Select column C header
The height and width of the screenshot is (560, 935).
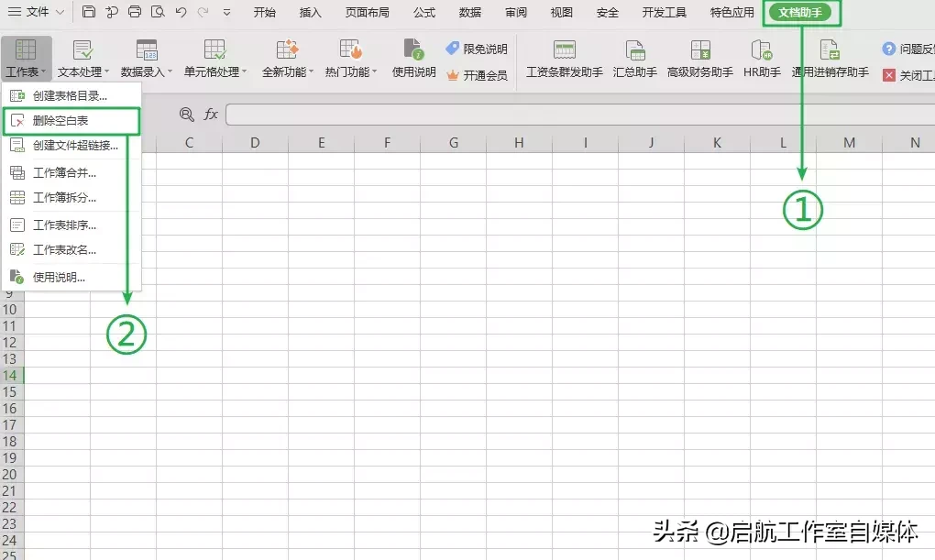tap(189, 143)
